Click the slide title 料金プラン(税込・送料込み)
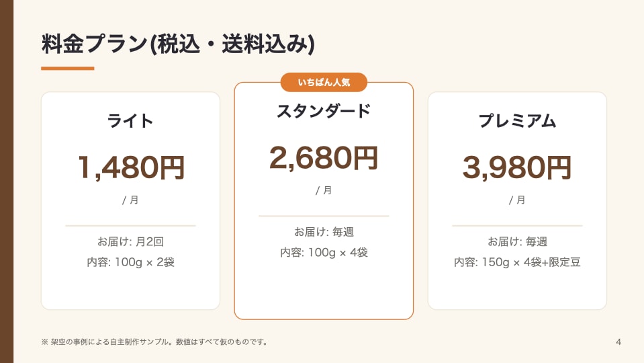 [x=178, y=44]
